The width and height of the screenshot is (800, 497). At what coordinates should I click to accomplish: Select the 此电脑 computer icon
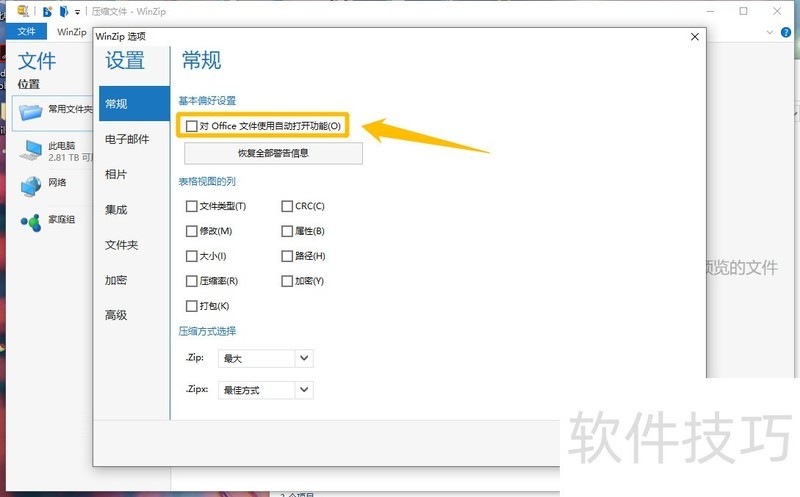click(x=31, y=150)
